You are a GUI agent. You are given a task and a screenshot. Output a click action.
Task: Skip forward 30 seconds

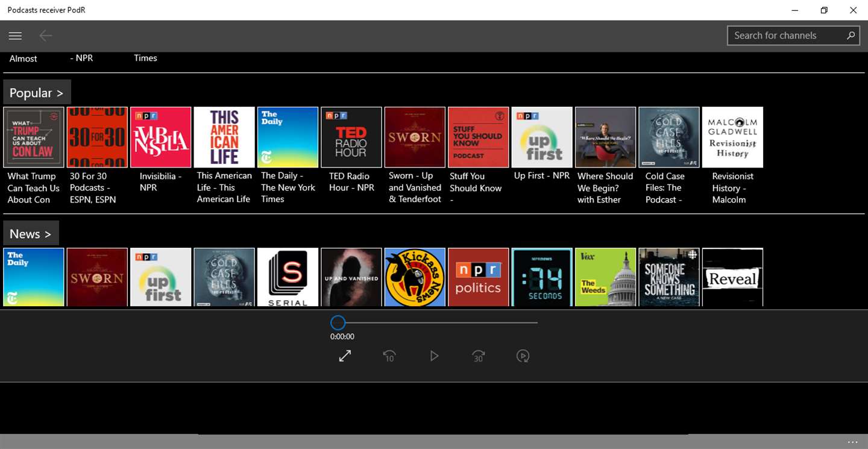click(478, 356)
